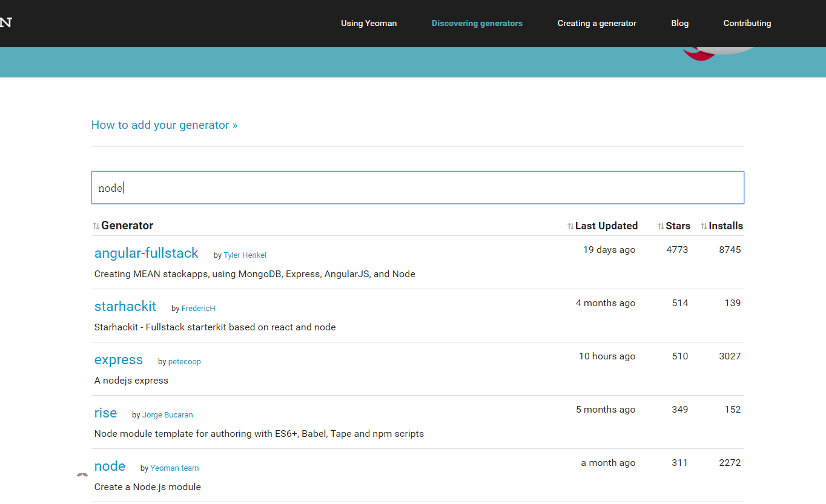
Task: Click the Last Updated column header
Action: pos(606,226)
